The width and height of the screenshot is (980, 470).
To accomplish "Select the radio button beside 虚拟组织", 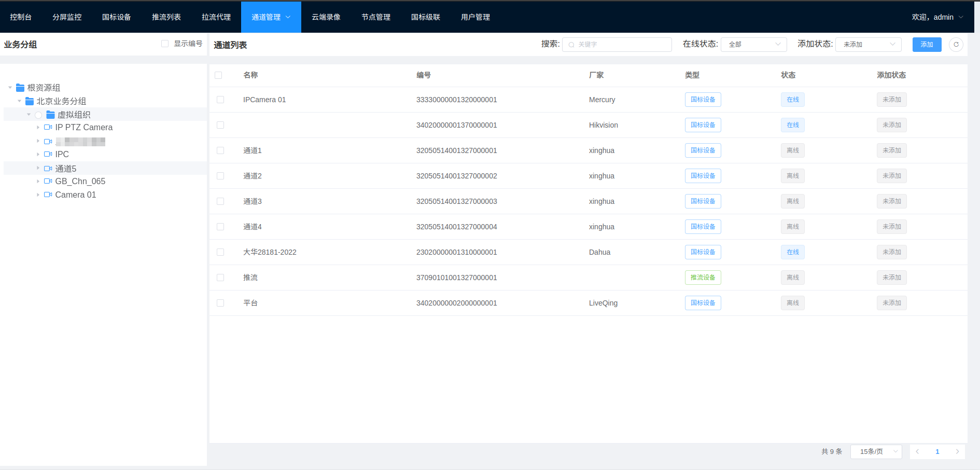I will coord(38,115).
